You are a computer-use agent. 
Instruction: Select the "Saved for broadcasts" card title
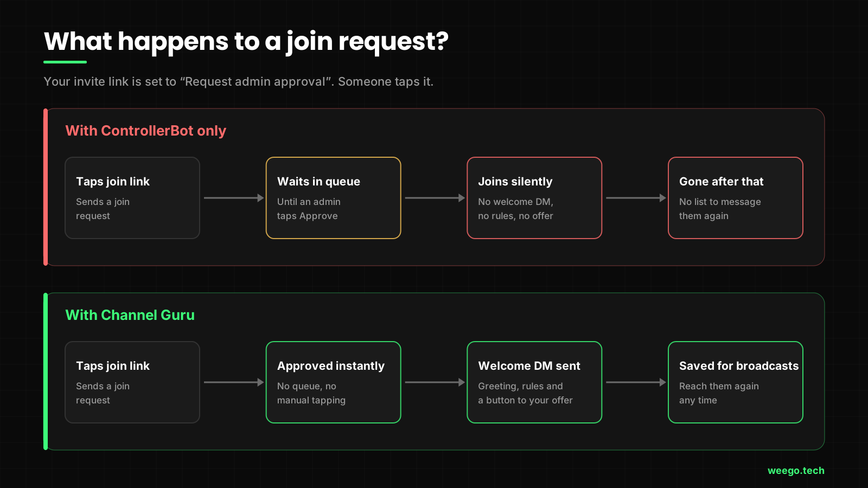pyautogui.click(x=739, y=366)
